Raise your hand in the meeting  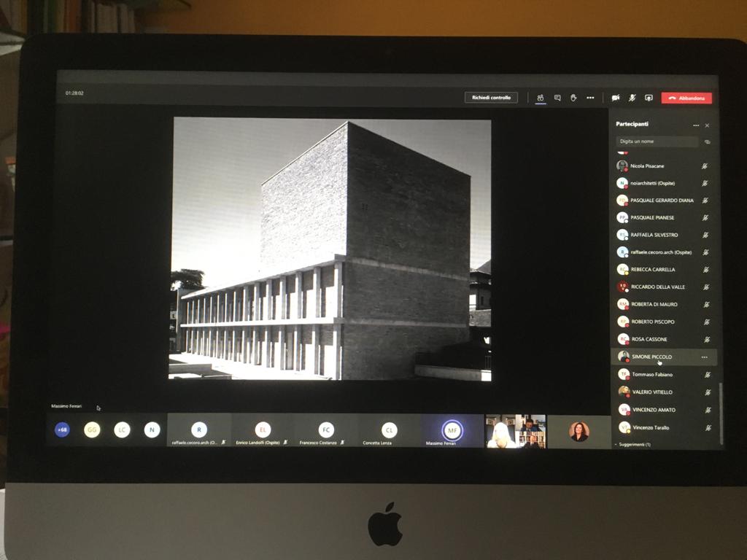click(573, 98)
